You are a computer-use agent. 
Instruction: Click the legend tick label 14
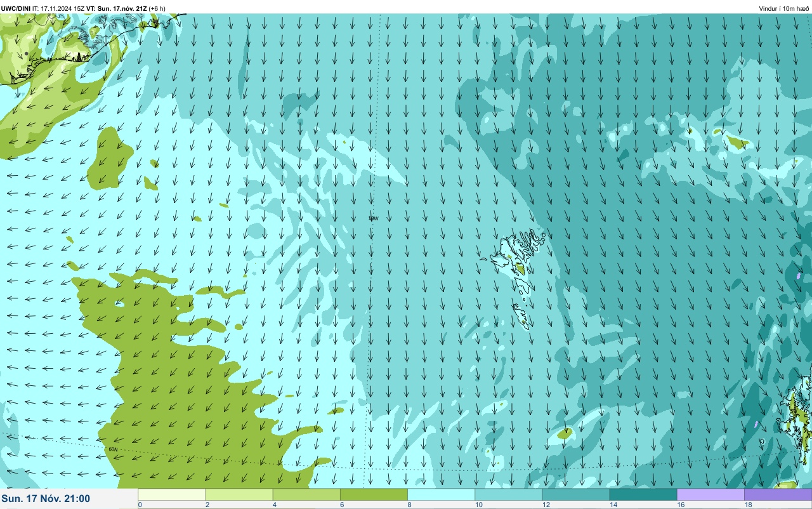[x=613, y=505]
